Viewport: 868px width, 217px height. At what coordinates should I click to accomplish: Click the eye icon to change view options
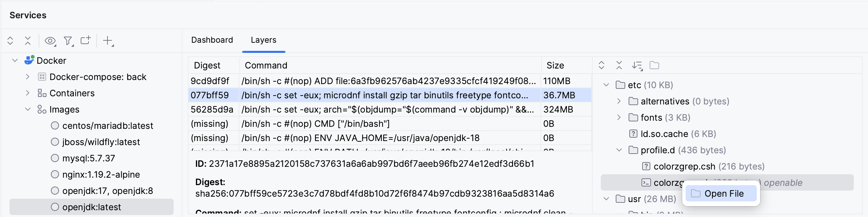coord(50,40)
